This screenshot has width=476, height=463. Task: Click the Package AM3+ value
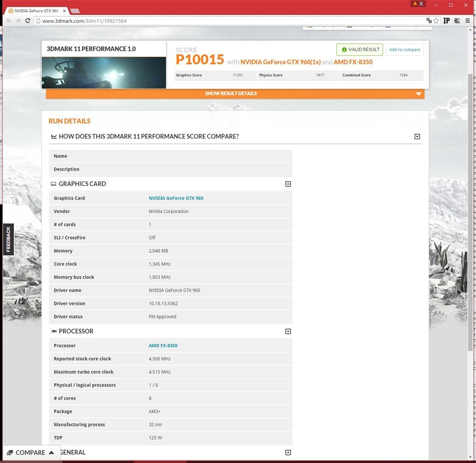(154, 411)
